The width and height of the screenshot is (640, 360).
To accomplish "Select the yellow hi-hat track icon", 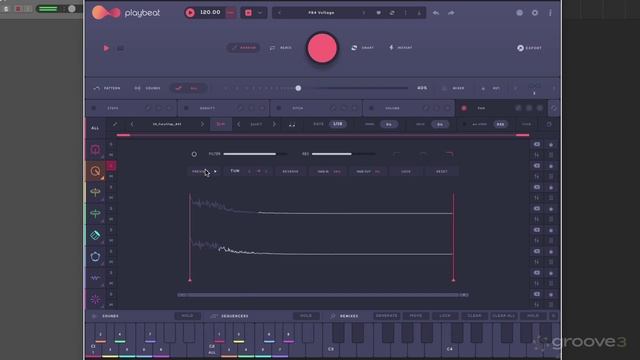I will click(x=95, y=192).
